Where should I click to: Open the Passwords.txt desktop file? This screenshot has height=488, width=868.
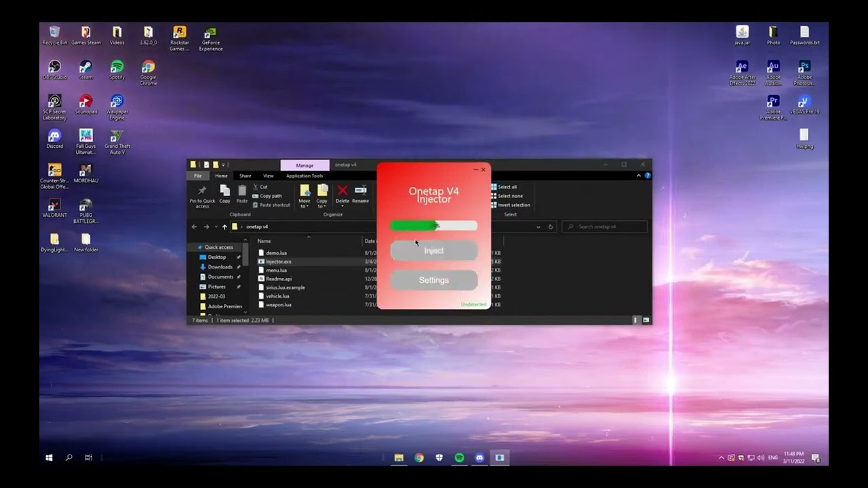point(804,35)
